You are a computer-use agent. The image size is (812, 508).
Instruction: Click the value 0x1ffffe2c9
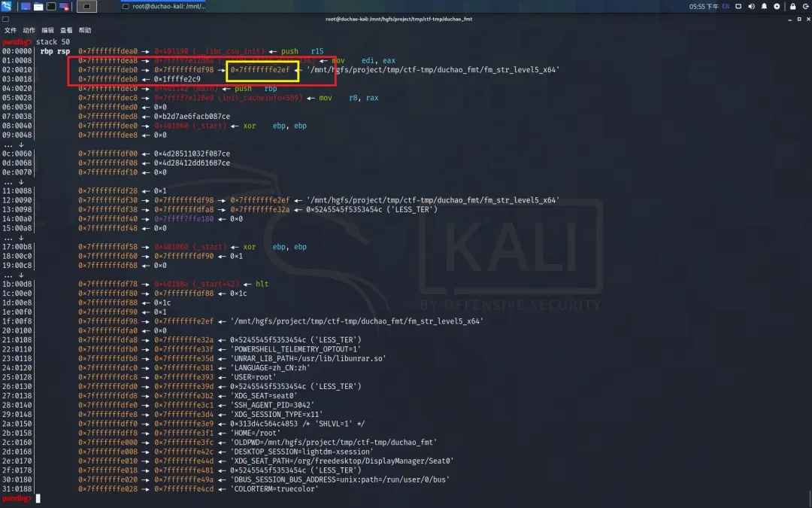click(177, 79)
